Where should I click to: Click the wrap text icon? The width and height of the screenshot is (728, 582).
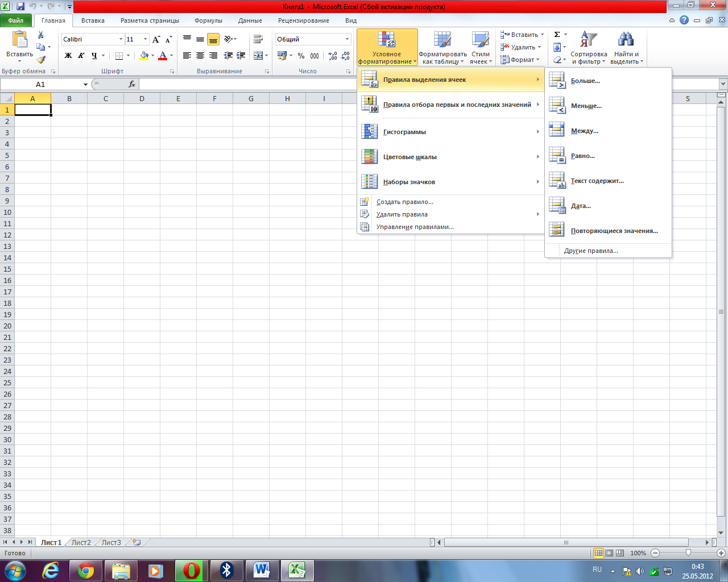pyautogui.click(x=258, y=39)
